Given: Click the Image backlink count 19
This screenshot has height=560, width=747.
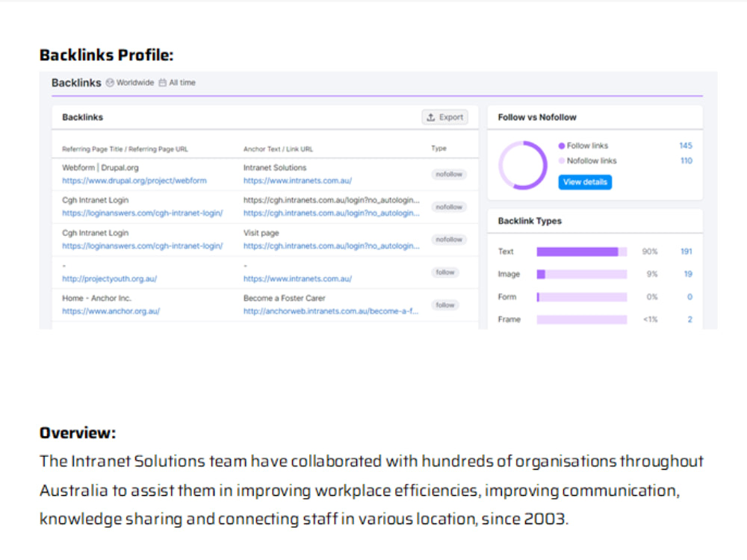Looking at the screenshot, I should 688,274.
